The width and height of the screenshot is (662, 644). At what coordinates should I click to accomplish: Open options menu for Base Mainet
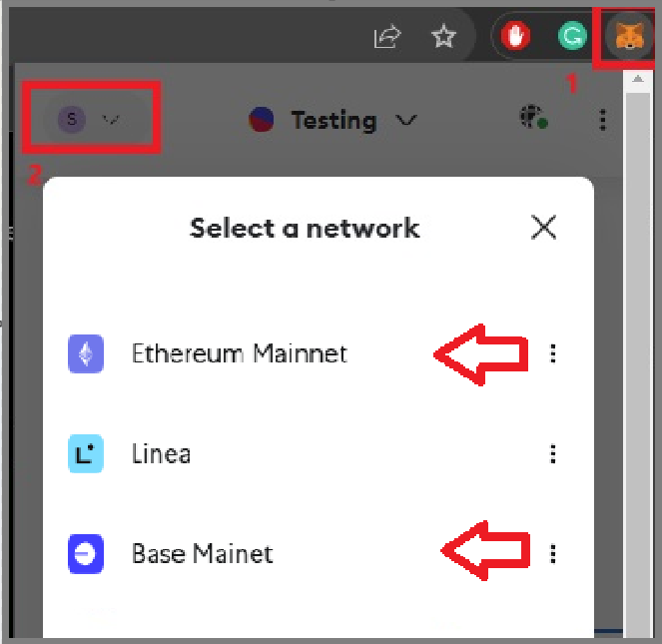(x=553, y=553)
